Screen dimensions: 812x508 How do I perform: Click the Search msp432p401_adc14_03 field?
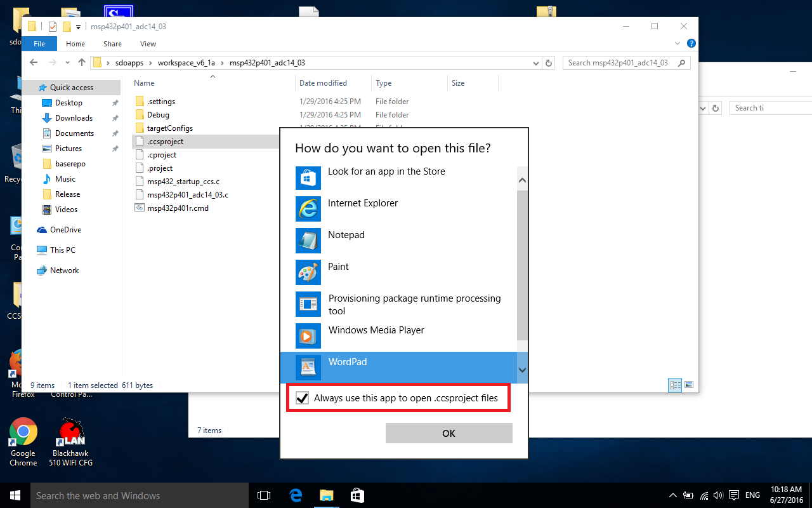click(627, 63)
